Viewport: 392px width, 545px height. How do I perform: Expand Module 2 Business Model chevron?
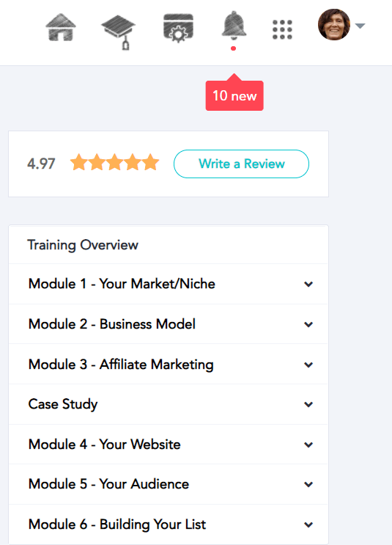[308, 324]
